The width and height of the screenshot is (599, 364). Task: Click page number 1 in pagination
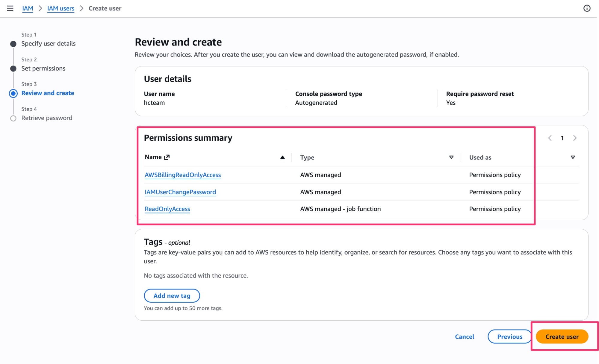tap(562, 138)
